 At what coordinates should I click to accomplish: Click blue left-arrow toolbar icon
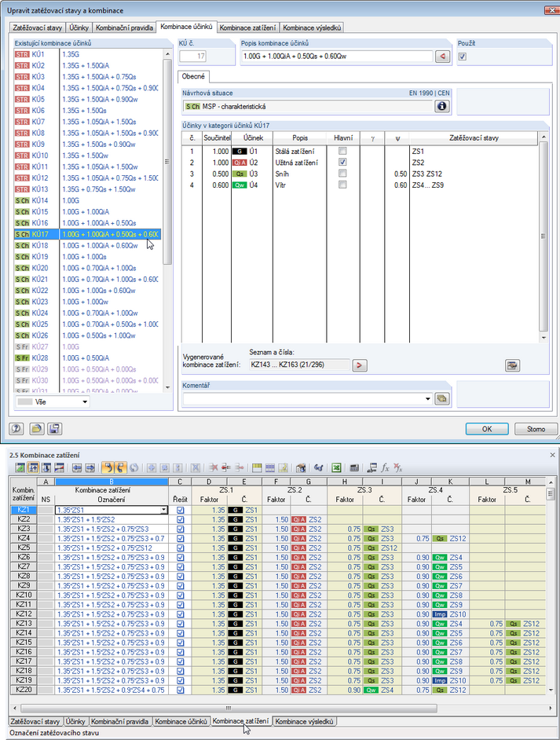77,467
